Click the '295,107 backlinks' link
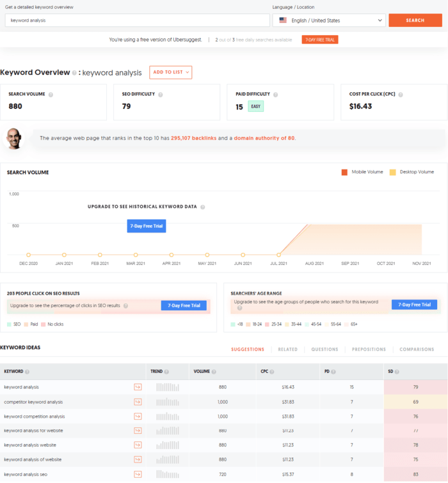The image size is (448, 483). (194, 138)
